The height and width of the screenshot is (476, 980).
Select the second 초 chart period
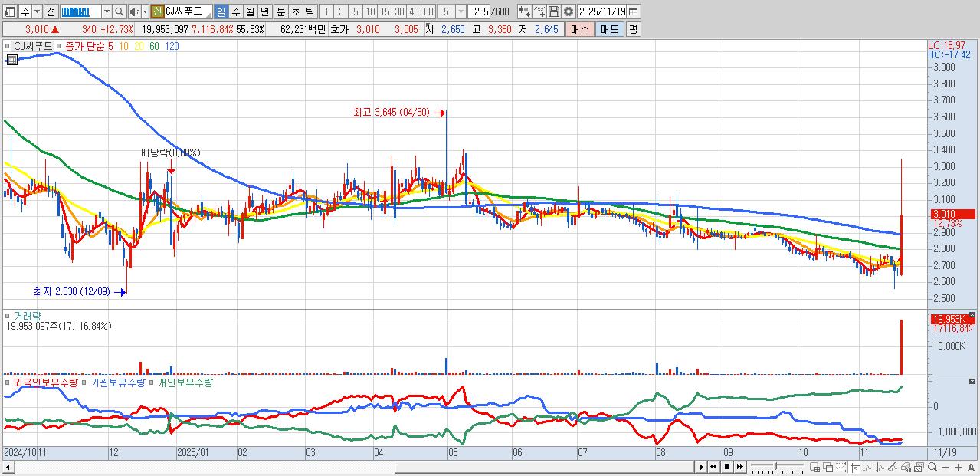coord(295,11)
